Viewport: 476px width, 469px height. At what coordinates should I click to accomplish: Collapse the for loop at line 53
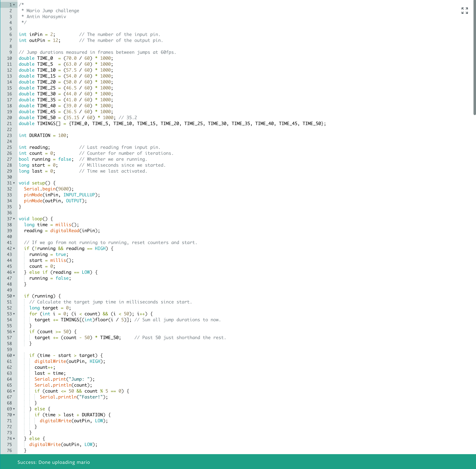[x=14, y=314]
